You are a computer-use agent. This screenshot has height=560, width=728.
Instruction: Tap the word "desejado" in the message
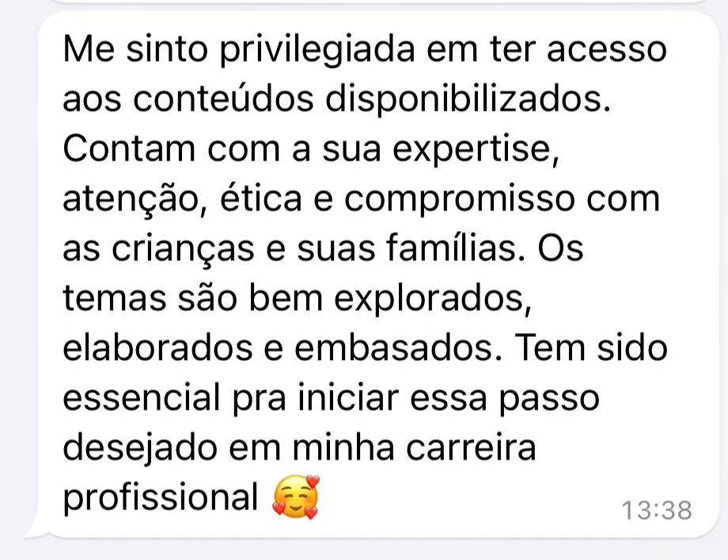coord(140,450)
